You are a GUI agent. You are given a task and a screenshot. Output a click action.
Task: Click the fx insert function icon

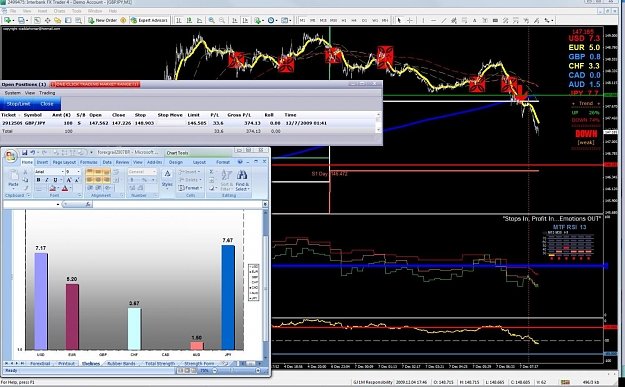coord(88,204)
